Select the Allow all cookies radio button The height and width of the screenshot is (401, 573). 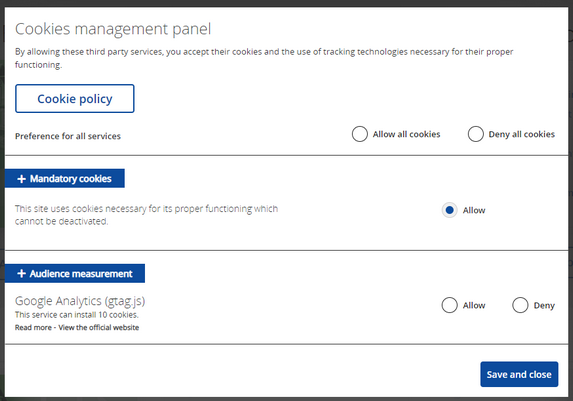click(x=360, y=134)
